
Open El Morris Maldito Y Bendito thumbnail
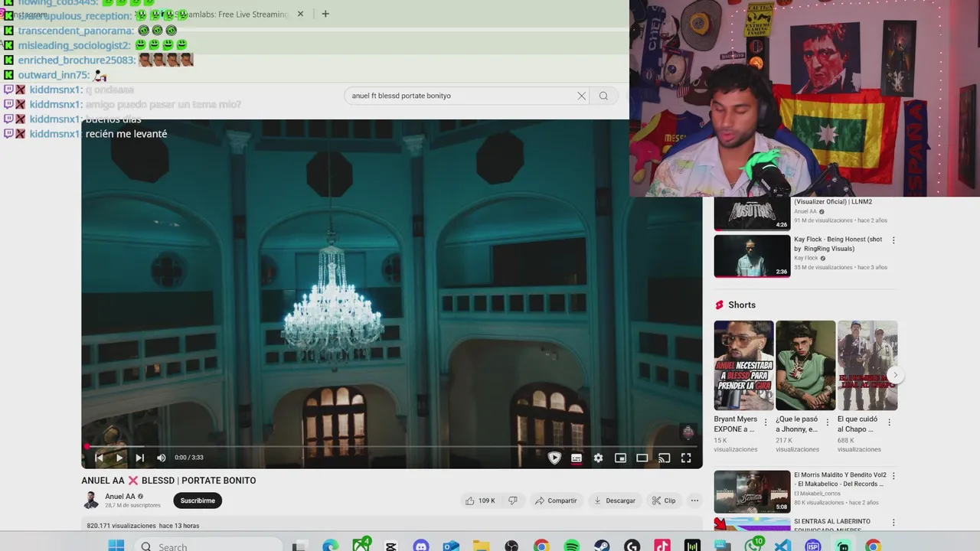coord(752,491)
